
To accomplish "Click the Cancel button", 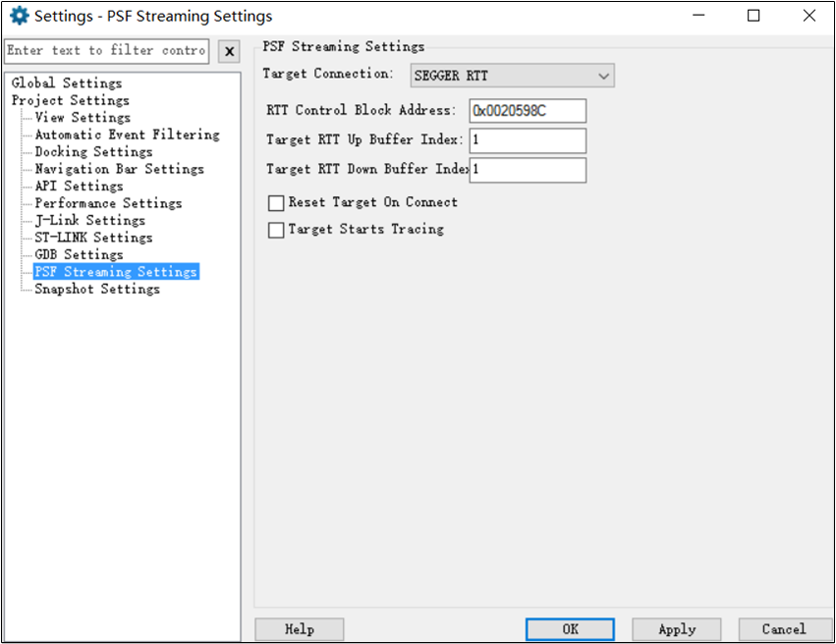I will [x=783, y=629].
